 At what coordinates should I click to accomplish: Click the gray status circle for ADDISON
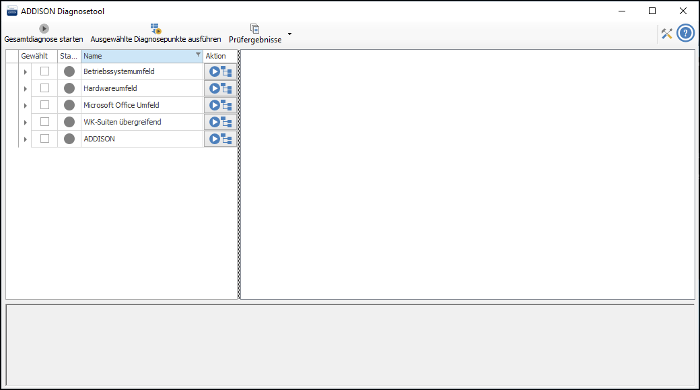[69, 139]
